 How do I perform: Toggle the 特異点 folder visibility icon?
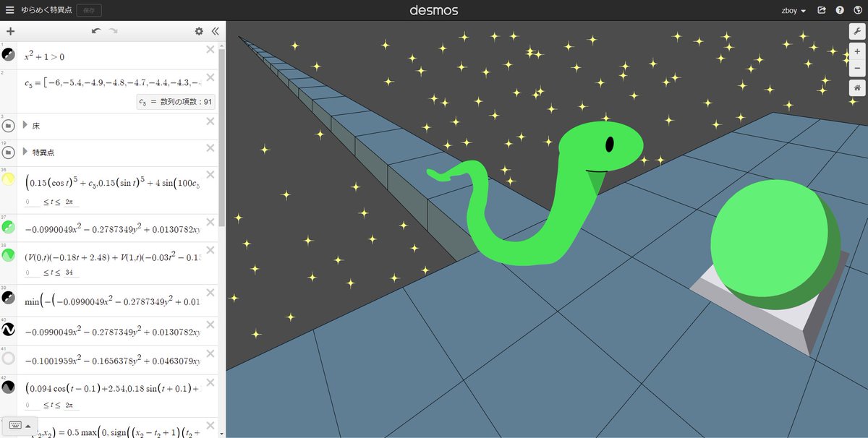click(9, 152)
